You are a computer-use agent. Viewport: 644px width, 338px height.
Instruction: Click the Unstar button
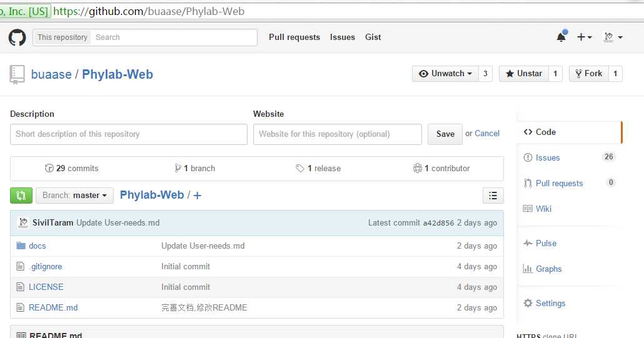coord(524,74)
